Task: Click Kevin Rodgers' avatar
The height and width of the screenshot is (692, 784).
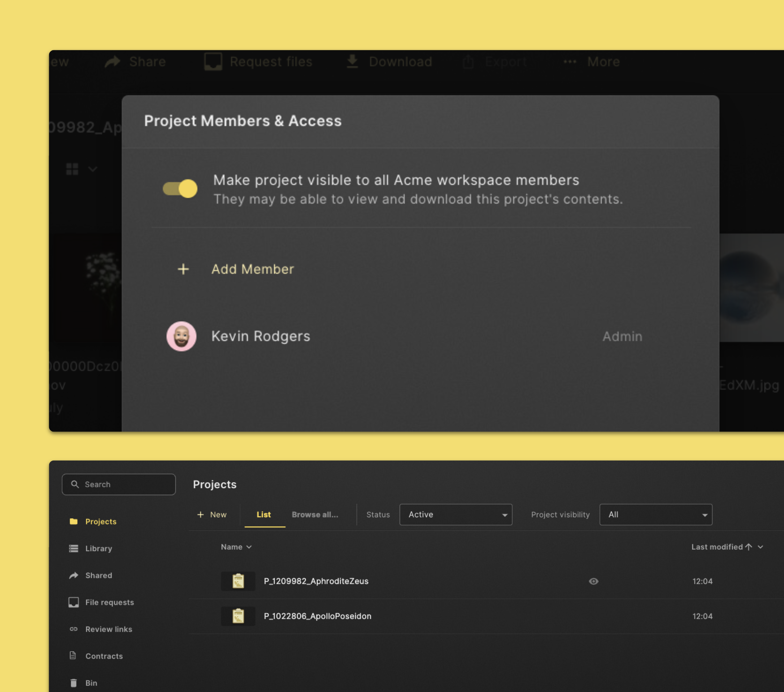Action: pyautogui.click(x=182, y=336)
